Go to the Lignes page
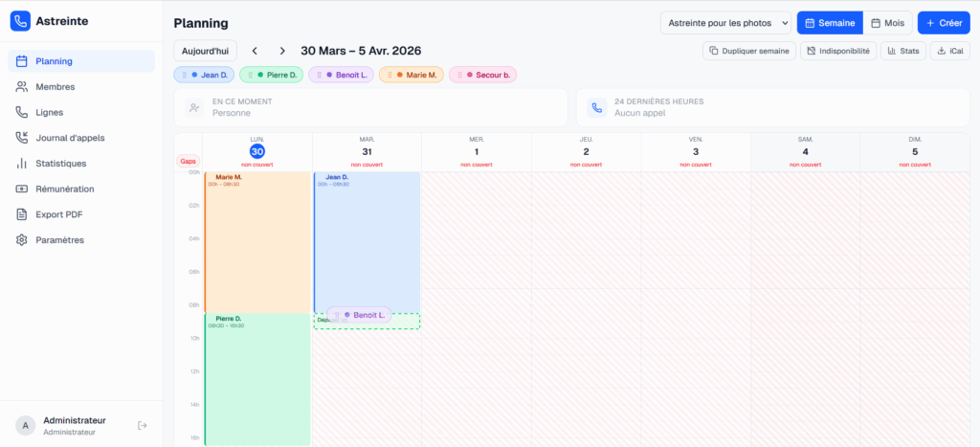 tap(81, 113)
